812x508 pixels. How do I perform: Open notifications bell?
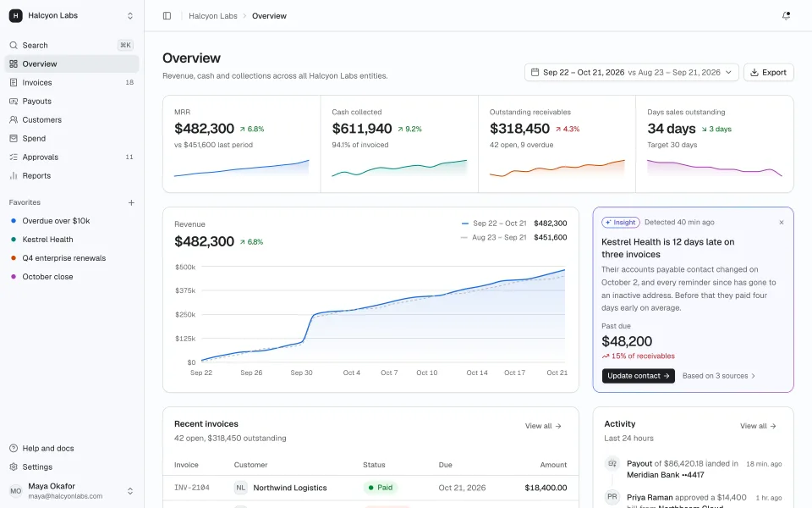pos(786,15)
